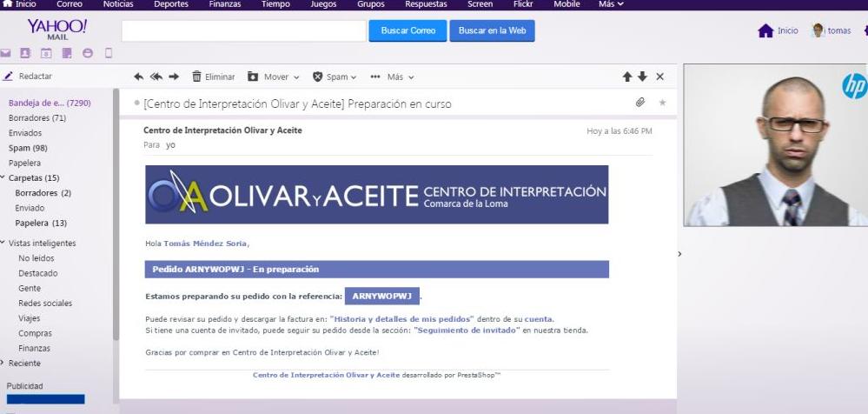Screen dimensions: 868x414
Task: Select the Compras smart view
Action: pyautogui.click(x=36, y=333)
